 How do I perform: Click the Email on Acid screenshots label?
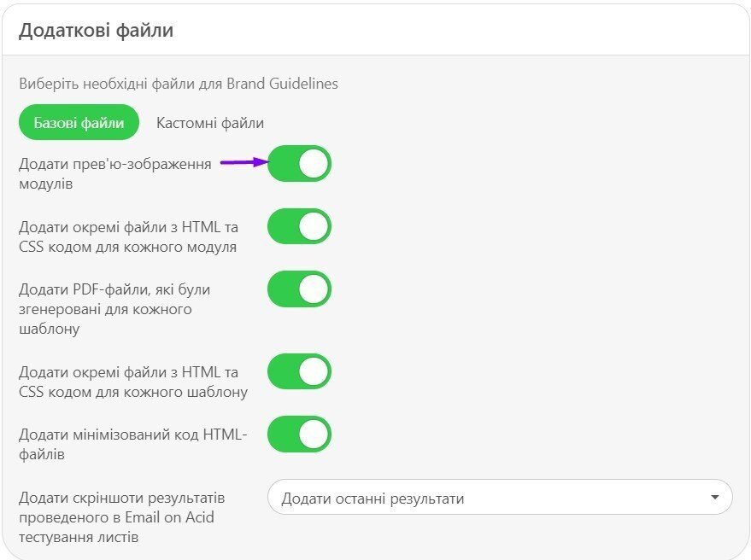click(x=121, y=517)
